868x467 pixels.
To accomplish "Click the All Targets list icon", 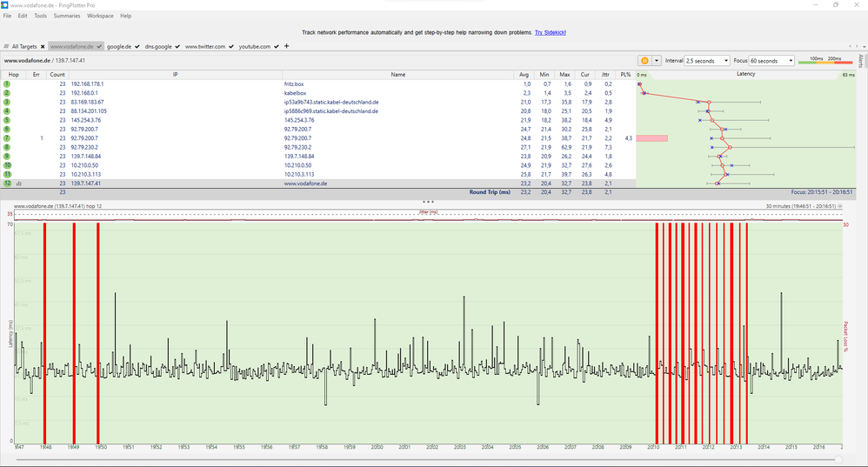I will (x=6, y=46).
